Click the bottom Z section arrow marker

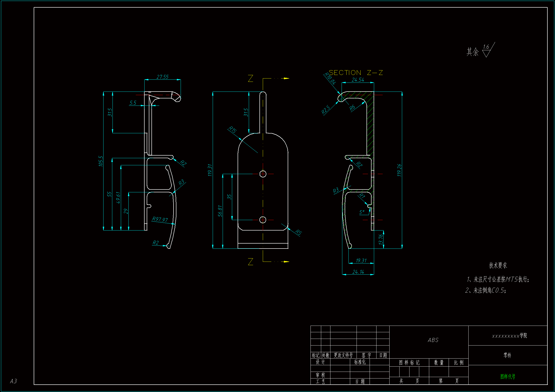tap(287, 262)
